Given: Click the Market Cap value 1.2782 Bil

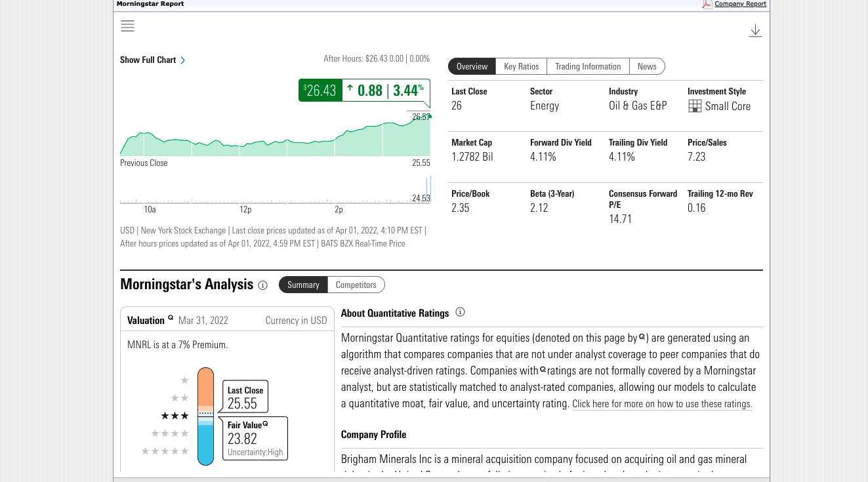Looking at the screenshot, I should tap(472, 157).
